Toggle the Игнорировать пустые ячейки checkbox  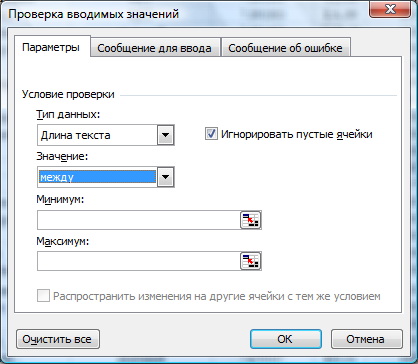pos(211,134)
